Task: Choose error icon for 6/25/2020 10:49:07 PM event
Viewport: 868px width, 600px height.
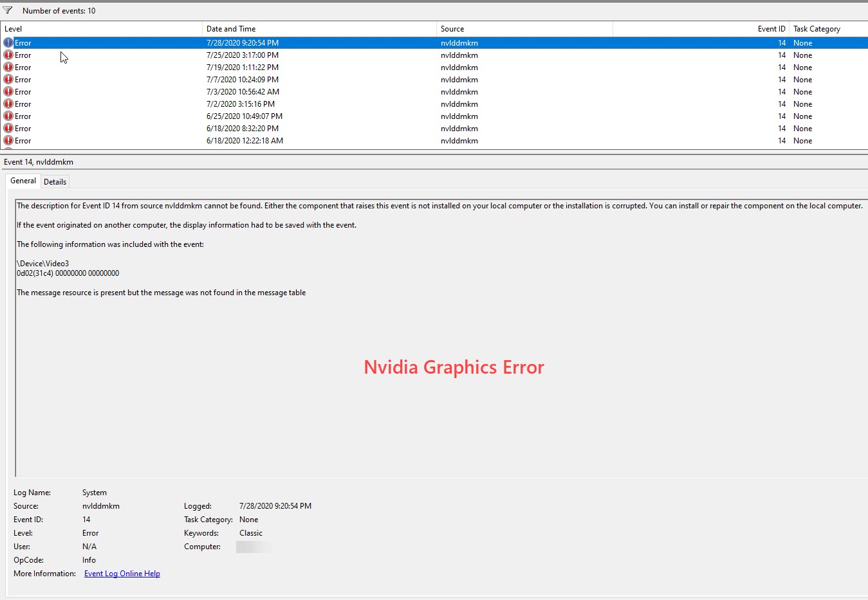Action: (x=8, y=116)
